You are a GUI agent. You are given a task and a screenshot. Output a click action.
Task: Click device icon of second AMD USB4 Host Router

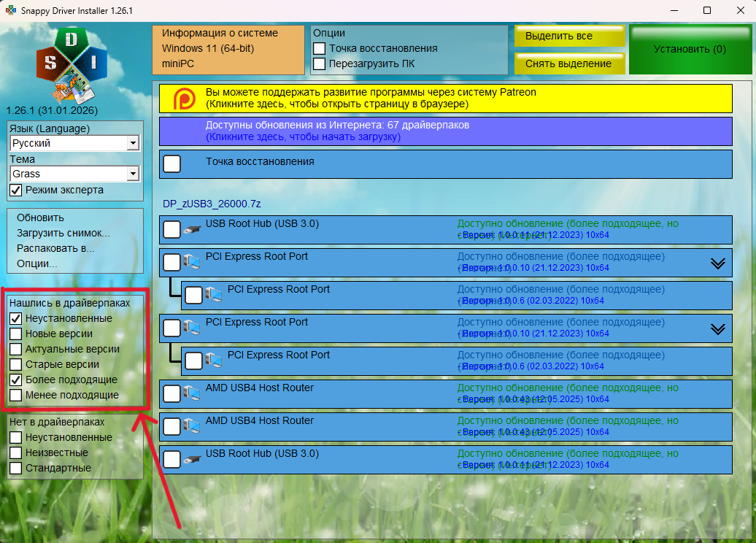point(192,427)
